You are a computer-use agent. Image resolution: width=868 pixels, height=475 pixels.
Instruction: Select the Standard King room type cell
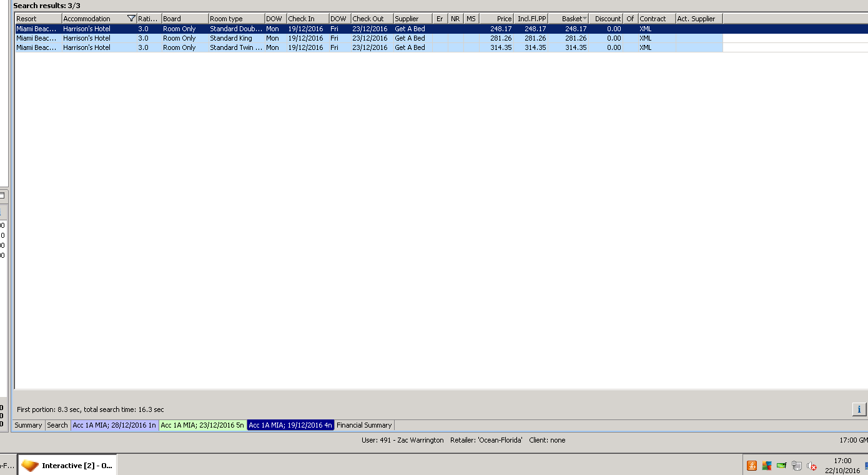click(236, 38)
